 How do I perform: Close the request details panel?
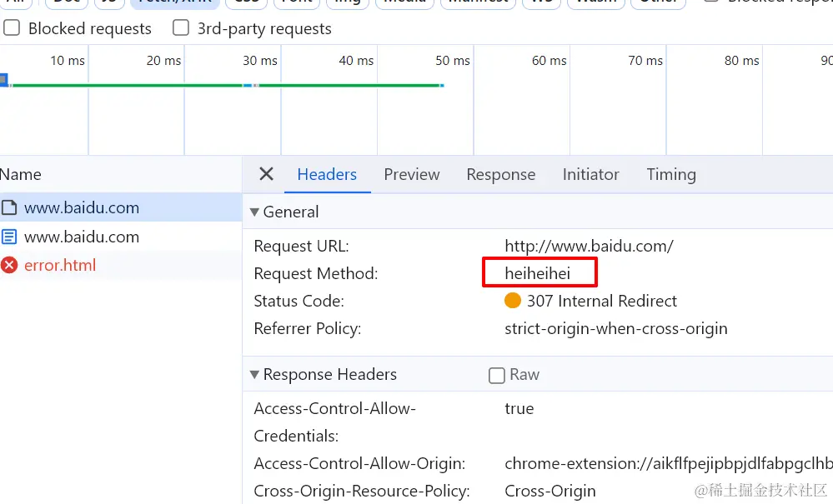click(266, 174)
